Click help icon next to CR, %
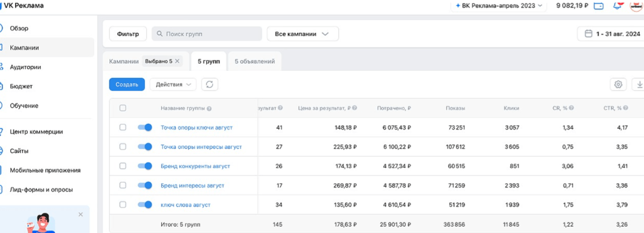Screen dimensions: 644x233 click(x=571, y=108)
